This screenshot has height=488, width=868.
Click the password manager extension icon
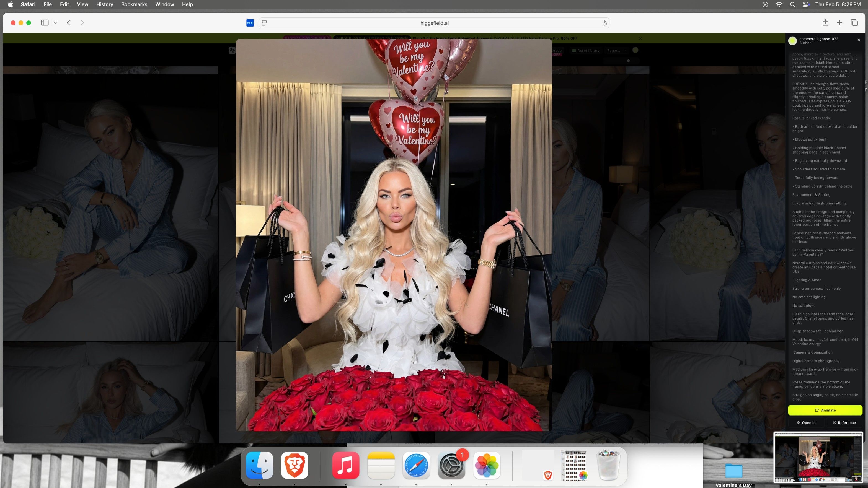click(250, 23)
